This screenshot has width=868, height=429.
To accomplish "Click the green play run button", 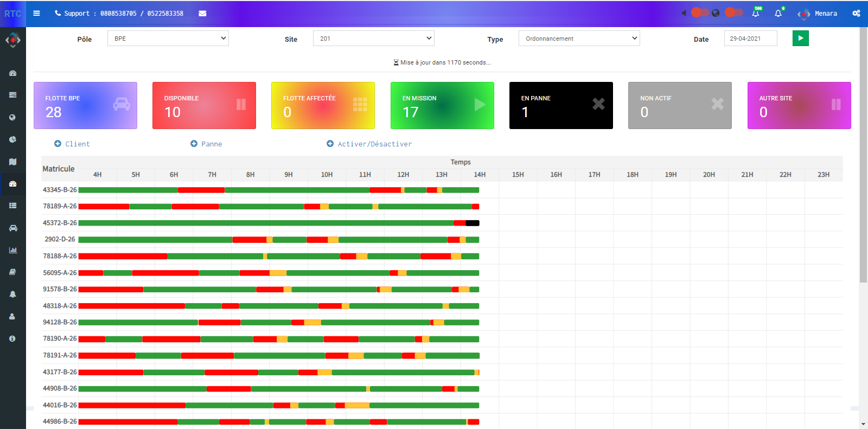I will (801, 38).
